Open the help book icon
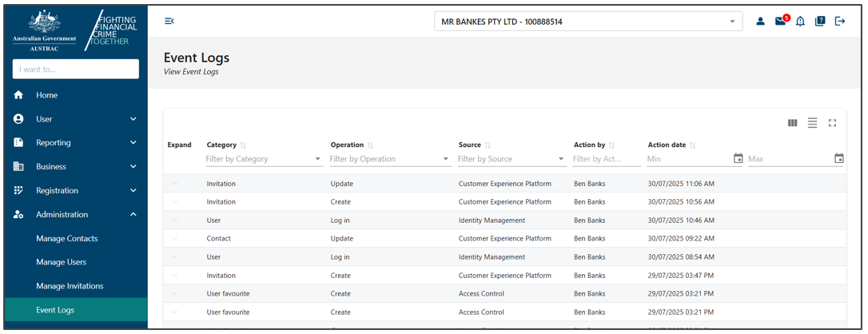Viewport: 868px width, 334px height. pyautogui.click(x=820, y=21)
